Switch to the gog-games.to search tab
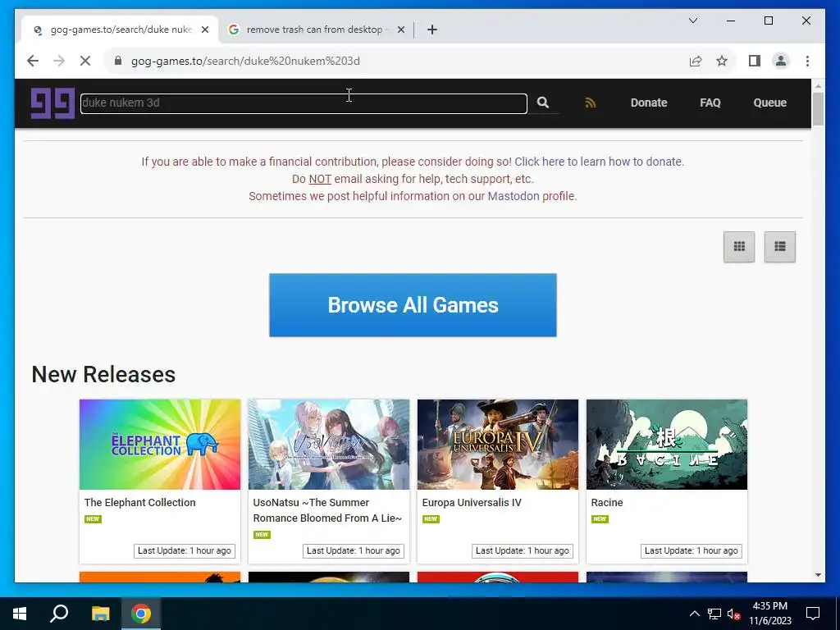Screen dimensions: 840x630 pos(121,30)
